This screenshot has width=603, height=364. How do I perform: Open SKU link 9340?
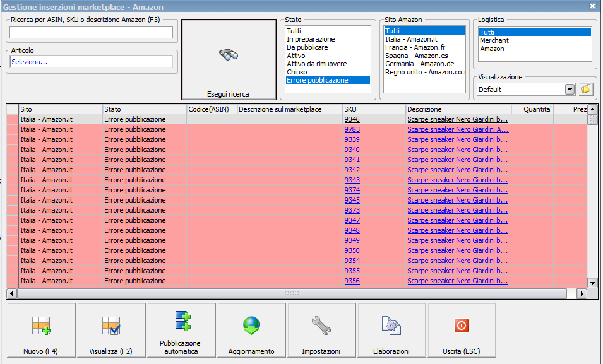[352, 150]
